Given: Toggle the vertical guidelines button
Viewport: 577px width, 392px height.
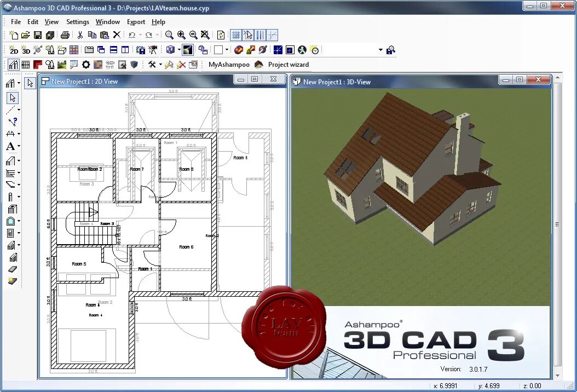Looking at the screenshot, I should pos(260,35).
